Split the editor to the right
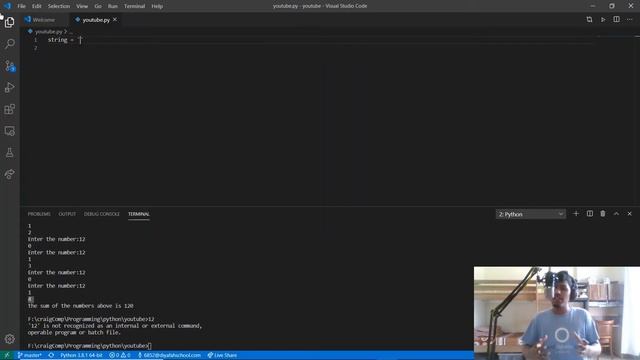Screen dimensions: 640x360 [616, 20]
